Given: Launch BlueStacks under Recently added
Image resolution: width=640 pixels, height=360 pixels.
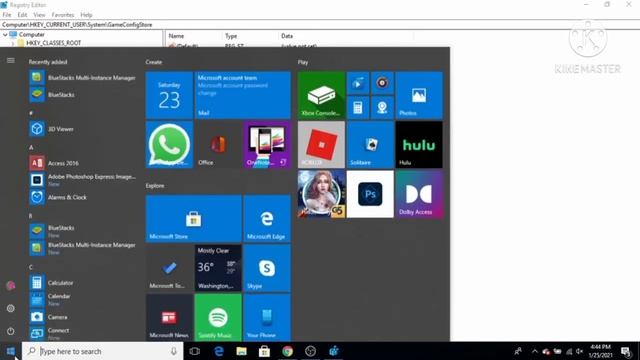Looking at the screenshot, I should tap(83, 95).
